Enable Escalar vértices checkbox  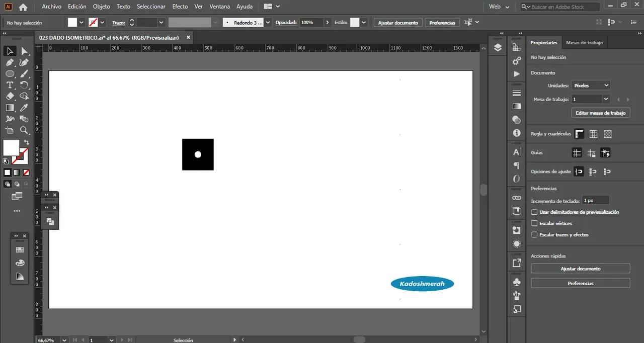(x=535, y=223)
